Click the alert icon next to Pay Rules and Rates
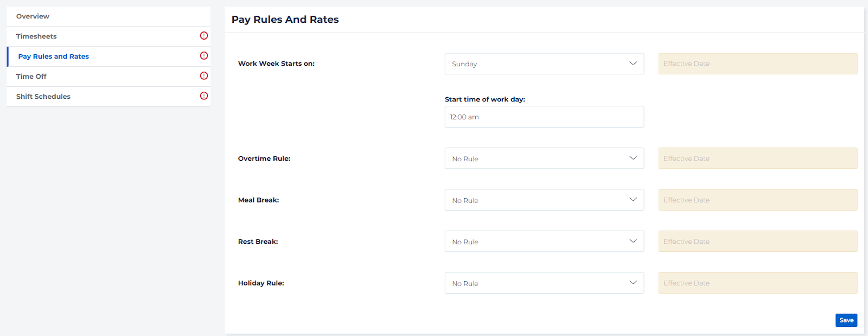The width and height of the screenshot is (868, 336). [204, 56]
